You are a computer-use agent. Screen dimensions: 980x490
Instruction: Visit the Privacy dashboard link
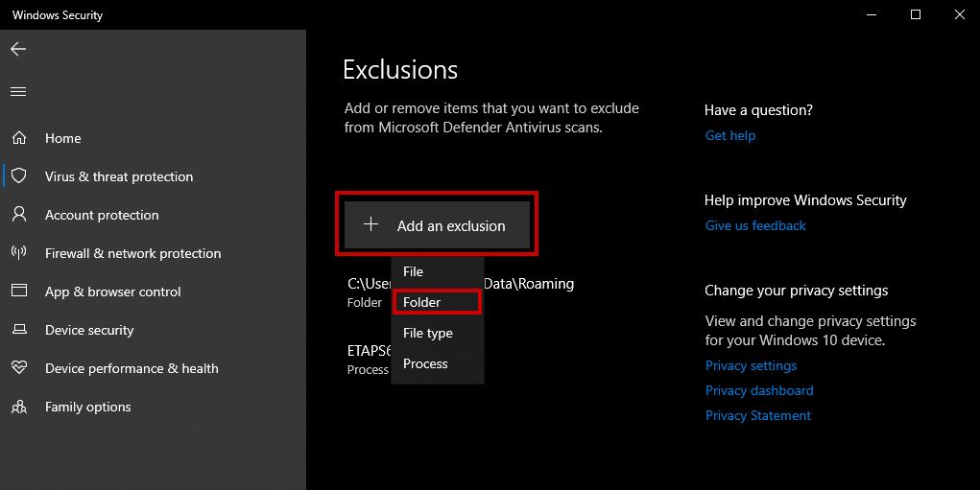coord(759,391)
